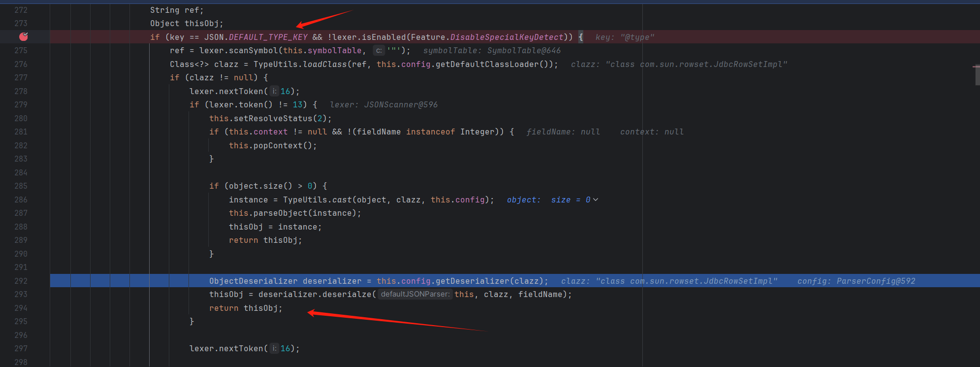Click inline hint lexer: JSONScanner@596
Screen dimensions: 980x367
383,104
